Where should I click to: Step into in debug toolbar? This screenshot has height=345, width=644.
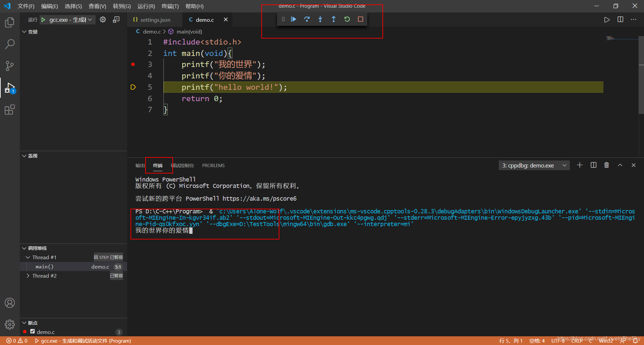pyautogui.click(x=320, y=19)
